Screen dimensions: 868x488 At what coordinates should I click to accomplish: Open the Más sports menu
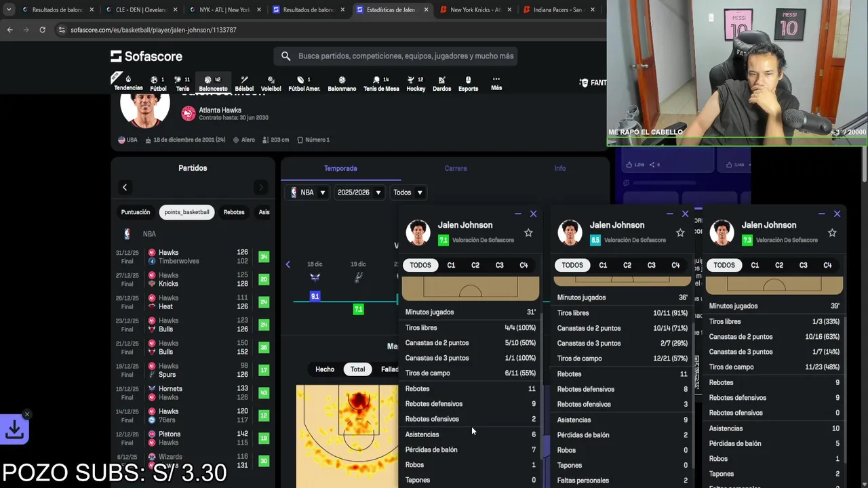[x=496, y=83]
